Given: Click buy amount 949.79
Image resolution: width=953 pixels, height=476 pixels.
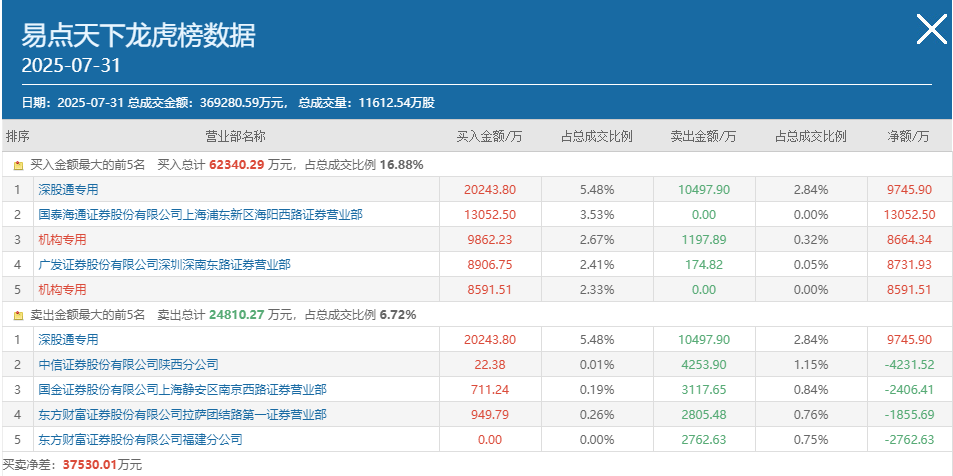Looking at the screenshot, I should coord(490,415).
